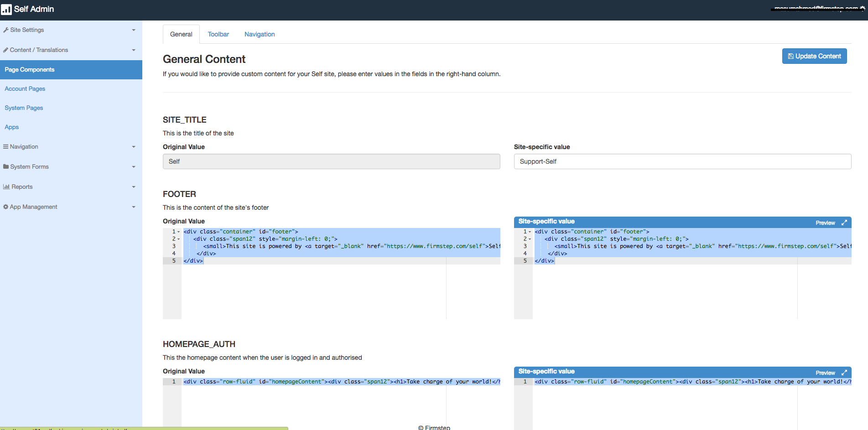Screen dimensions: 868x430
Task: Click the wrench icon beside Site Settings
Action: [x=6, y=30]
